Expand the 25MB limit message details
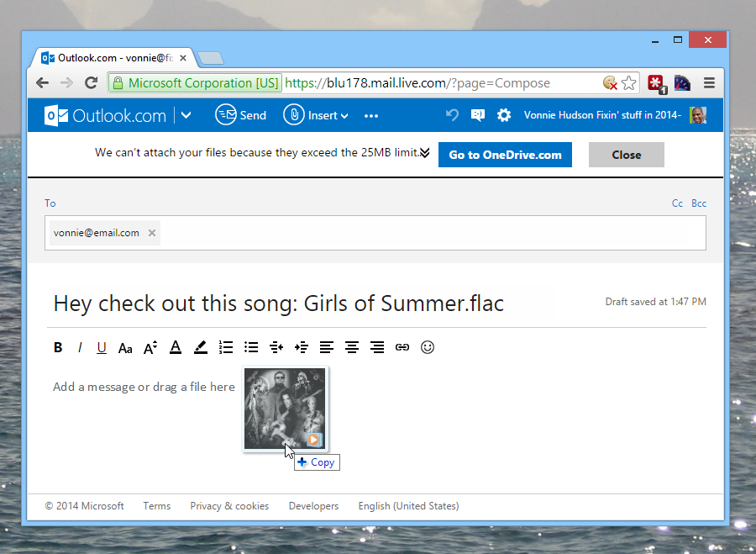The image size is (756, 554). click(x=425, y=153)
